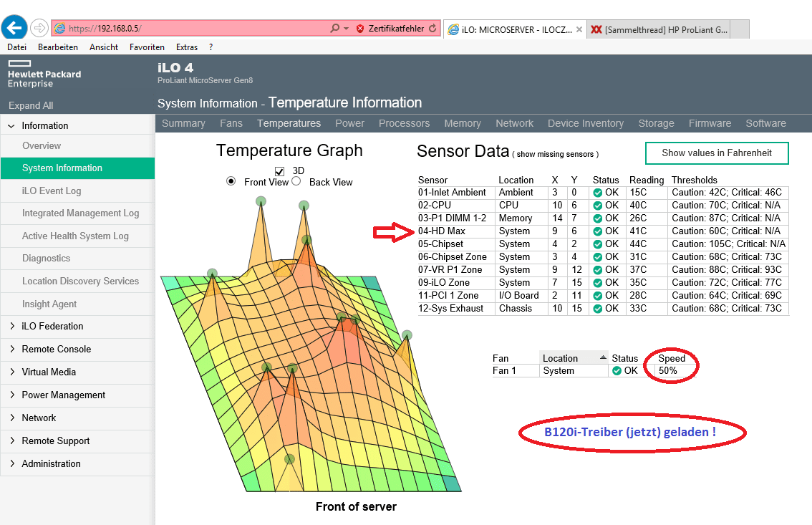Switch to the Firmware tab
This screenshot has width=812, height=525.
[710, 123]
